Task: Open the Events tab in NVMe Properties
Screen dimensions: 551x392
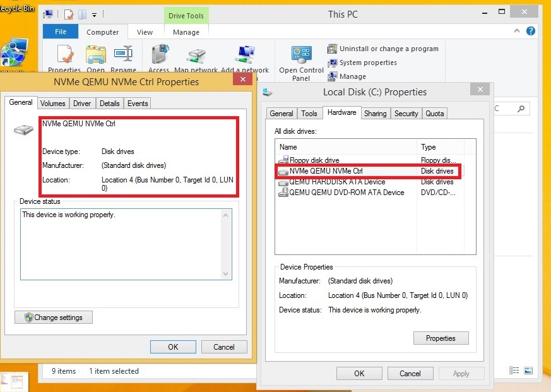Action: tap(138, 104)
